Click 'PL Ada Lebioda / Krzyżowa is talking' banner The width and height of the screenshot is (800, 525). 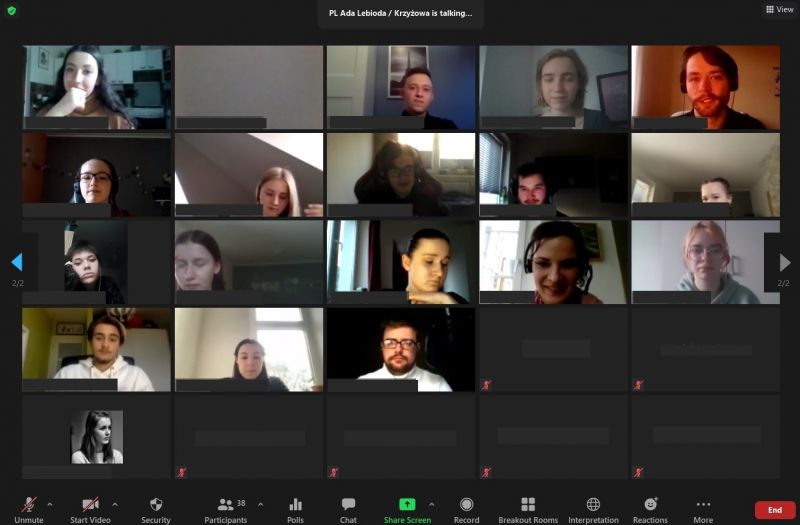[401, 13]
